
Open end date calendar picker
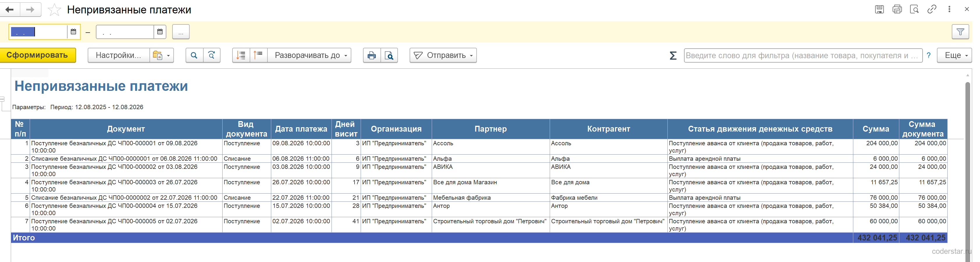(x=160, y=32)
